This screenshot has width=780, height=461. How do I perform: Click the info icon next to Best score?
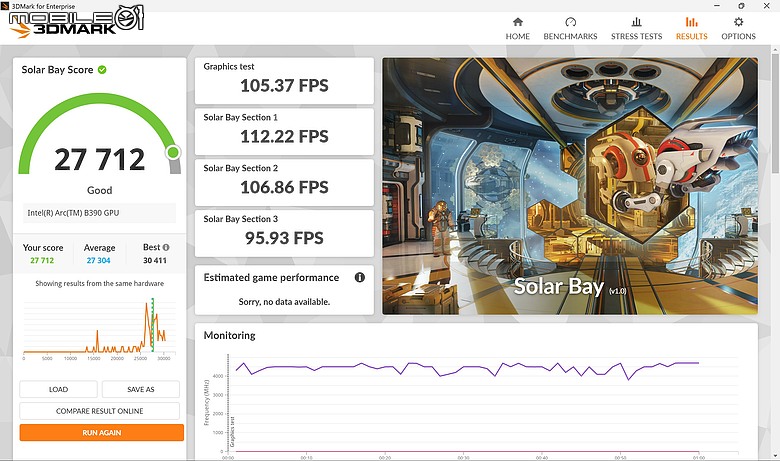pyautogui.click(x=166, y=247)
